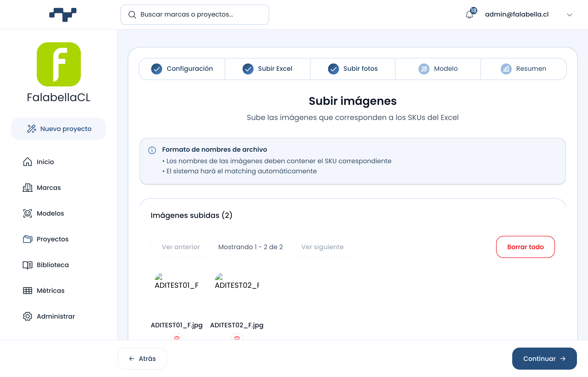Screen dimensions: 588x377
Task: Open the notifications bell showing 18
Action: click(x=470, y=14)
